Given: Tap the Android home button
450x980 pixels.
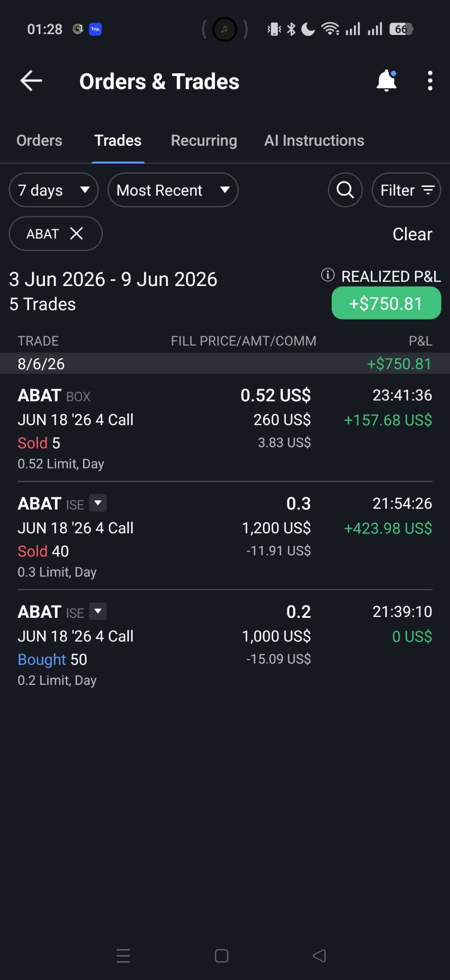Looking at the screenshot, I should click(222, 956).
